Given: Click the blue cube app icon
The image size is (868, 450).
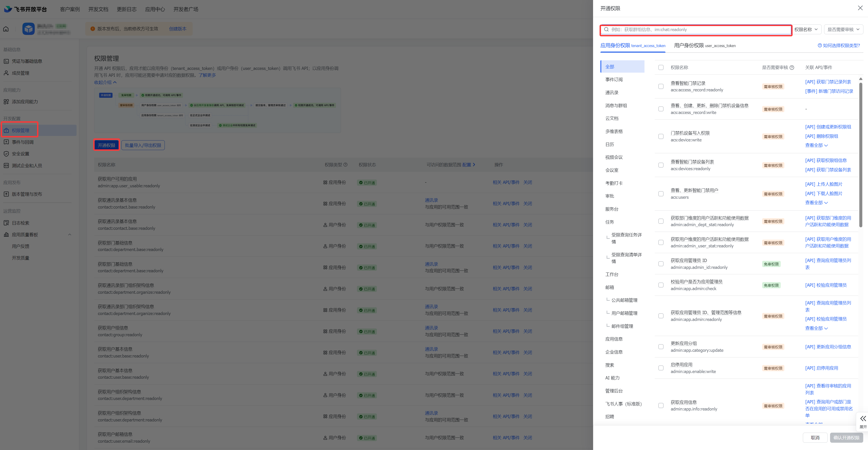Looking at the screenshot, I should coord(28,29).
